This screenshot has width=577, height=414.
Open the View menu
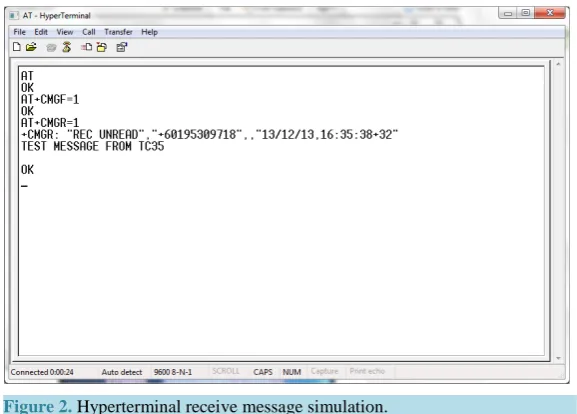(65, 32)
